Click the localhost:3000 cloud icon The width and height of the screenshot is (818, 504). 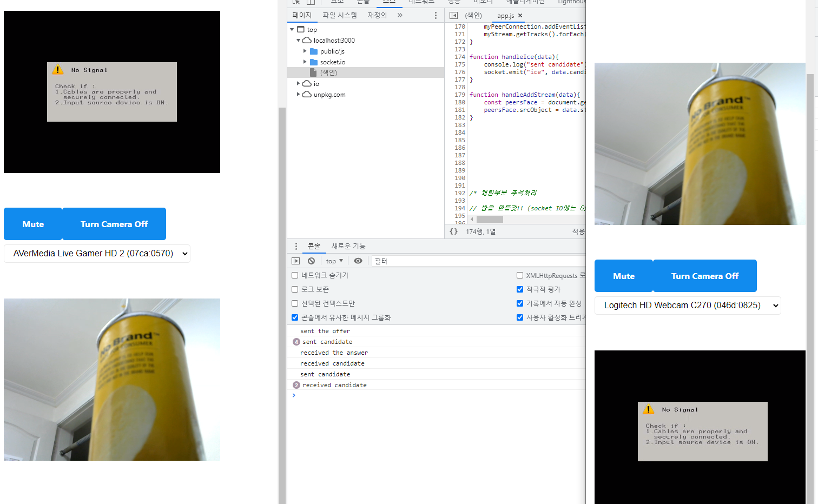tap(307, 41)
